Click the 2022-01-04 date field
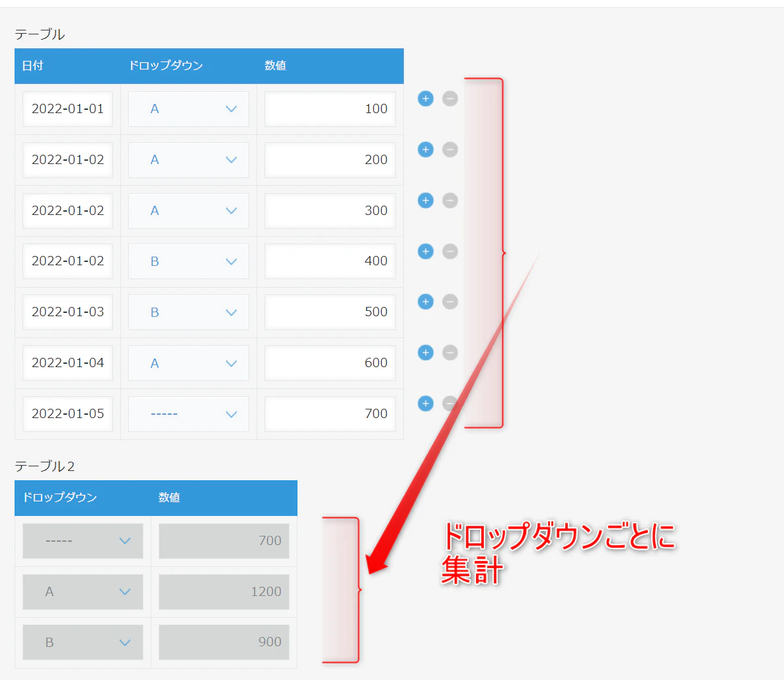 67,363
